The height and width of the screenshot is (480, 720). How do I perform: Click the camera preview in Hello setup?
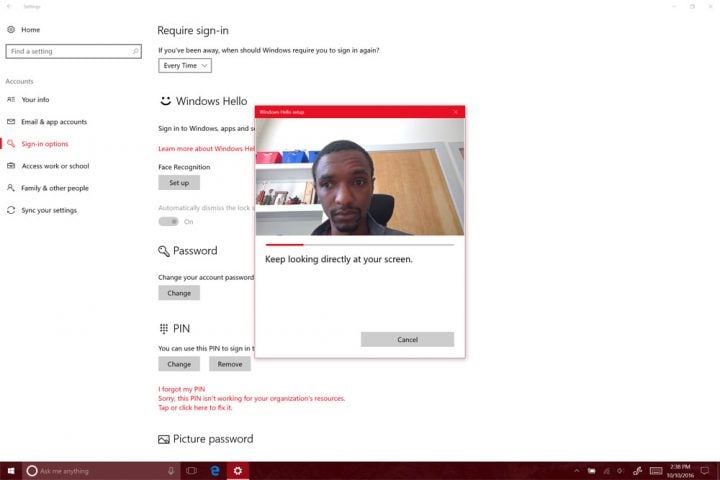(360, 177)
